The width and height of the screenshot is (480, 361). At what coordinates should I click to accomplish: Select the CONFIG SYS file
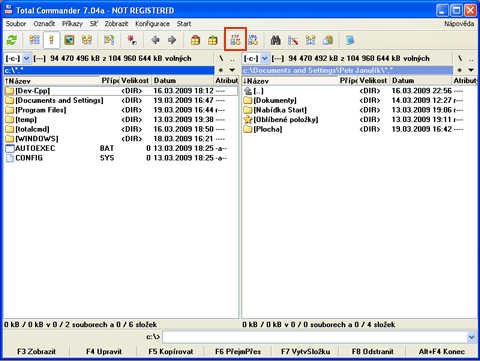point(121,158)
